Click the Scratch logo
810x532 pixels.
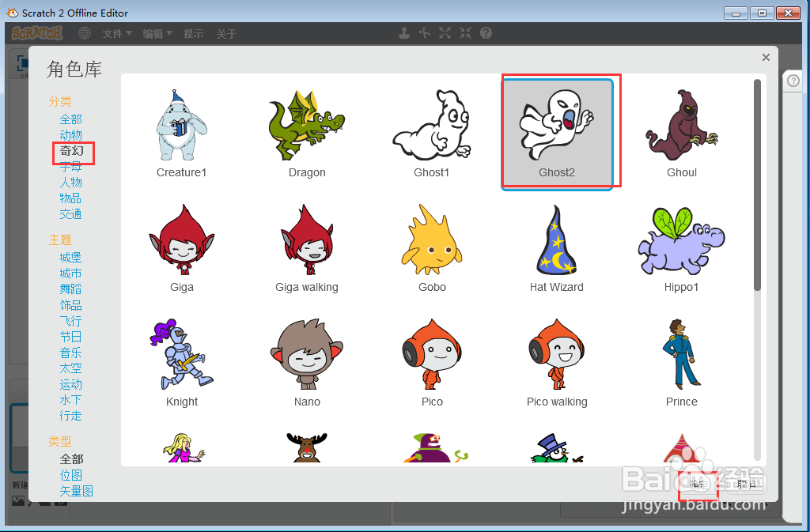[37, 33]
